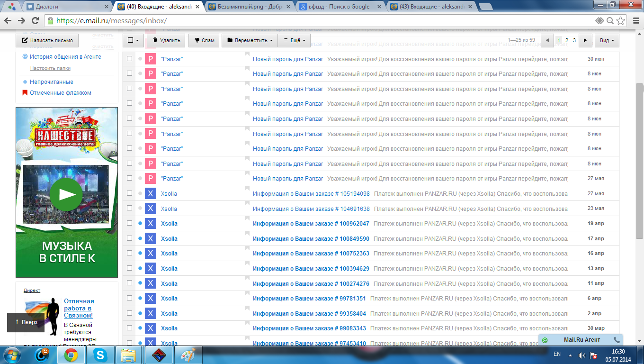644x364 pixels.
Task: Go back to previous page
Action: (x=8, y=20)
